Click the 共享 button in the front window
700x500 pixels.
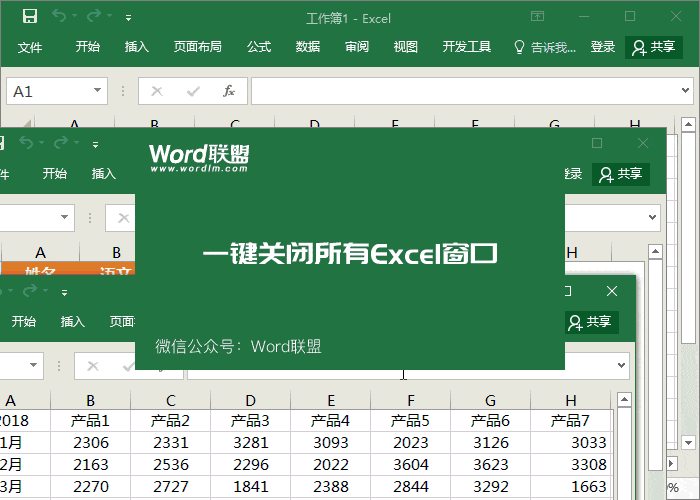[590, 322]
